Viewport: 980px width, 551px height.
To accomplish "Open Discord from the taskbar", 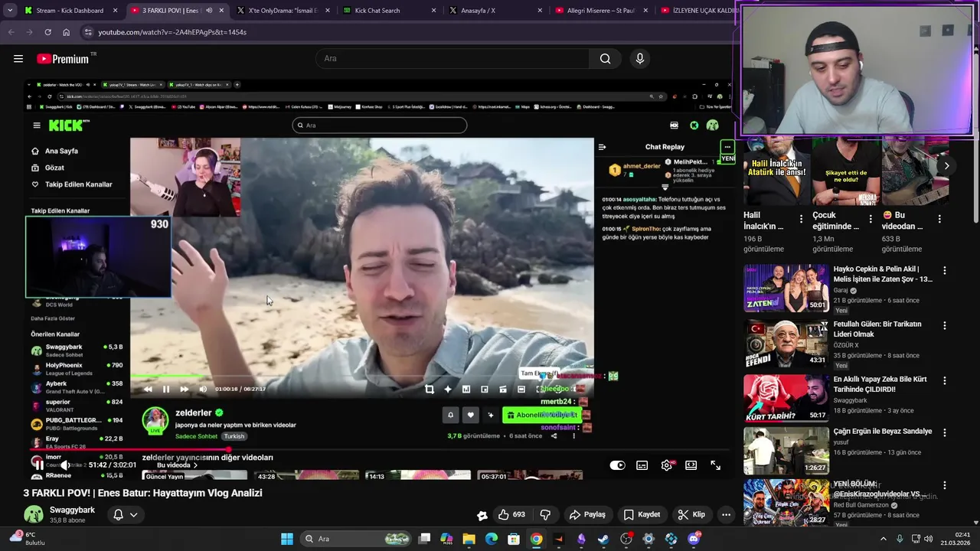I will click(694, 539).
